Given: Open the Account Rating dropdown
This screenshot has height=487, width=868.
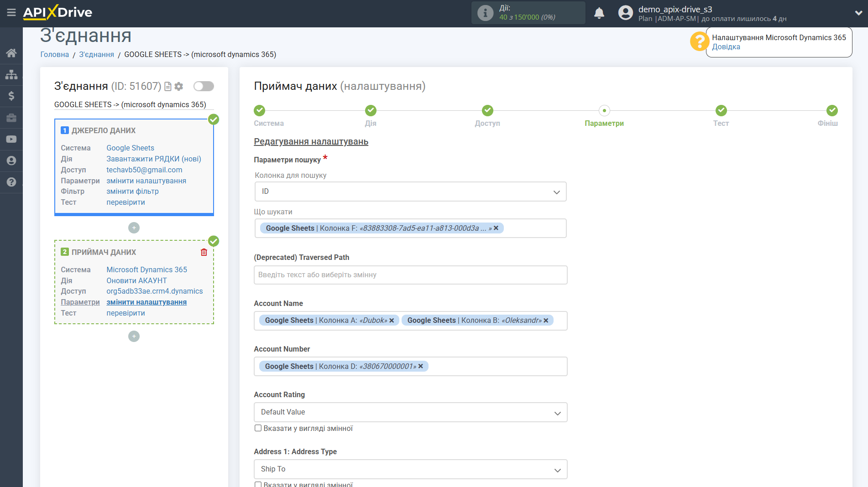Looking at the screenshot, I should point(410,412).
